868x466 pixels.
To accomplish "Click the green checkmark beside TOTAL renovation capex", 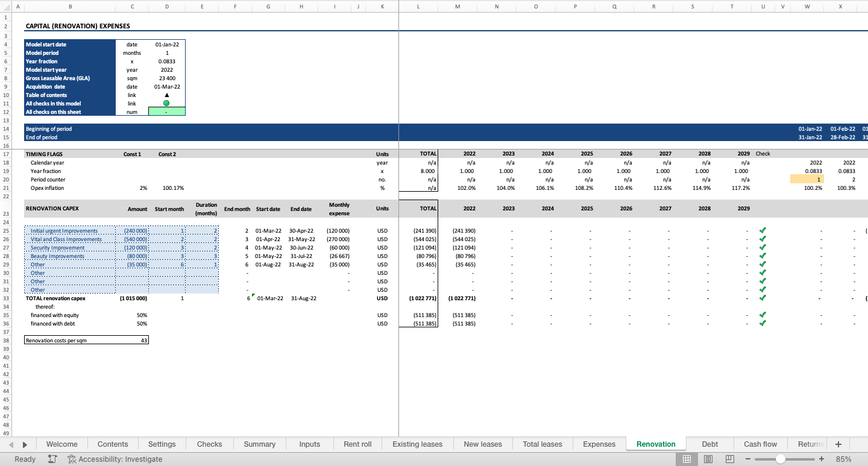I will 762,298.
